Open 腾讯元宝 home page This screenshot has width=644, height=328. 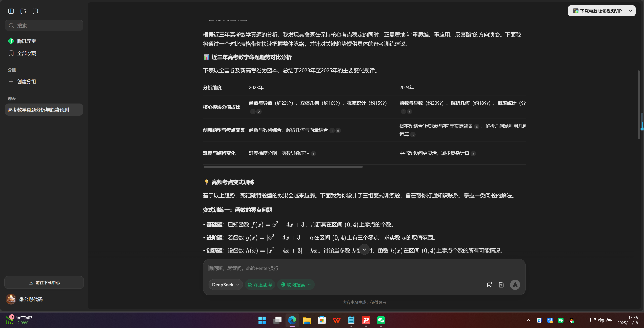coord(26,41)
